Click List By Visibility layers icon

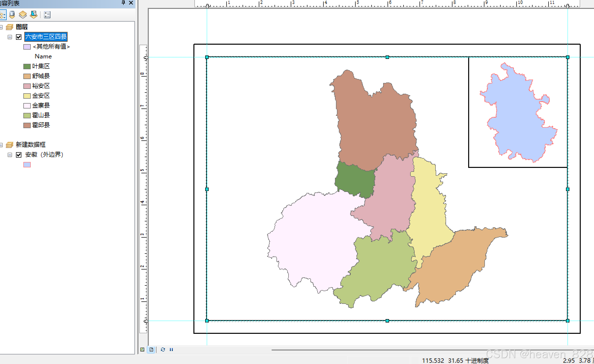click(23, 15)
